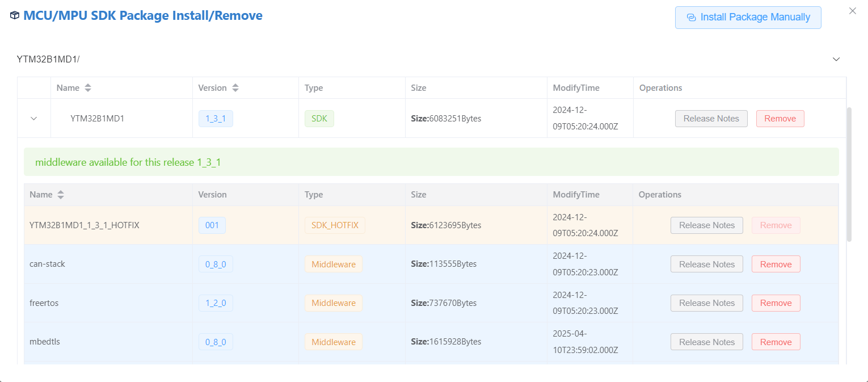
Task: Click Middleware tag in can-stack row
Action: 334,264
